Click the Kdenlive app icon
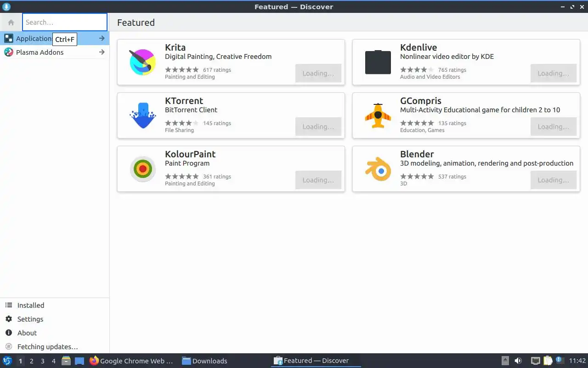The image size is (588, 368). (x=378, y=62)
